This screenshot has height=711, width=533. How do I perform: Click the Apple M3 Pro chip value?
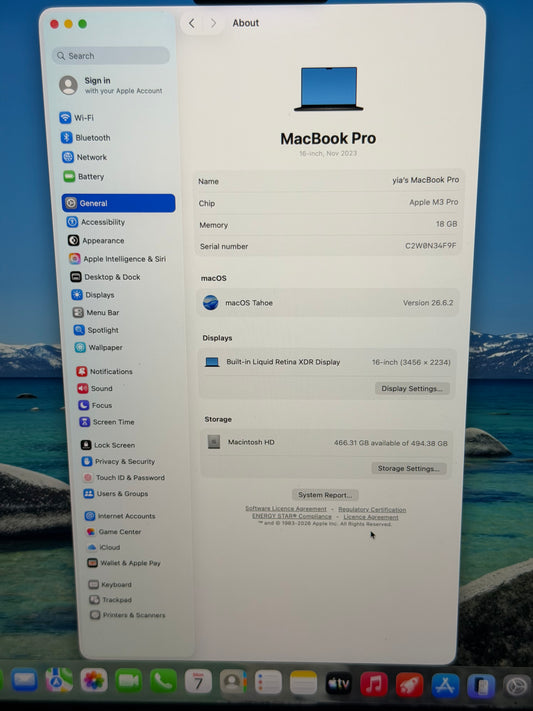(434, 202)
